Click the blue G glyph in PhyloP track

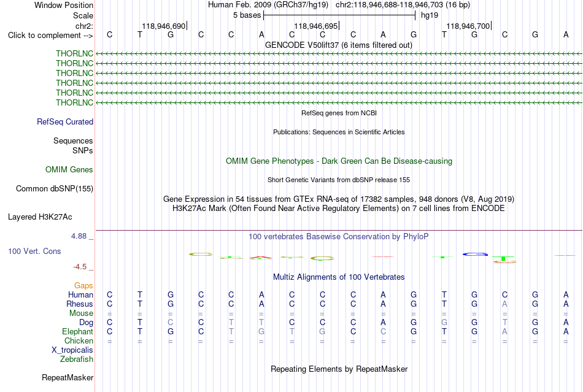475,254
